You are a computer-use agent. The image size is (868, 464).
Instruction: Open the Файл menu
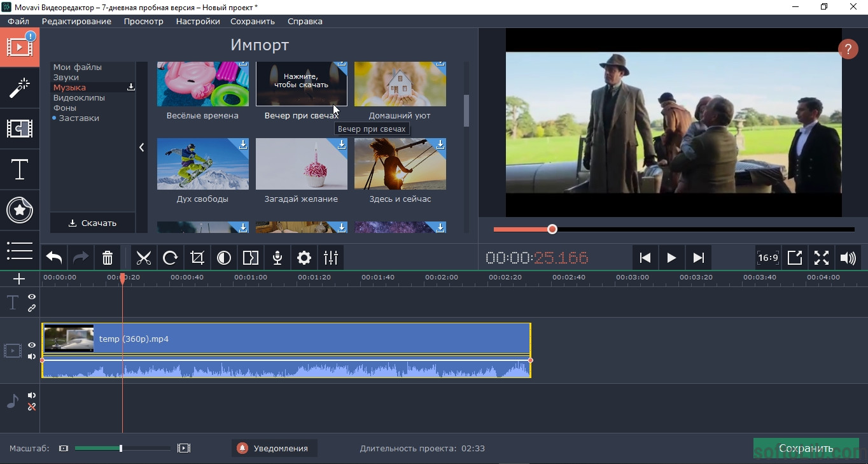coord(18,21)
